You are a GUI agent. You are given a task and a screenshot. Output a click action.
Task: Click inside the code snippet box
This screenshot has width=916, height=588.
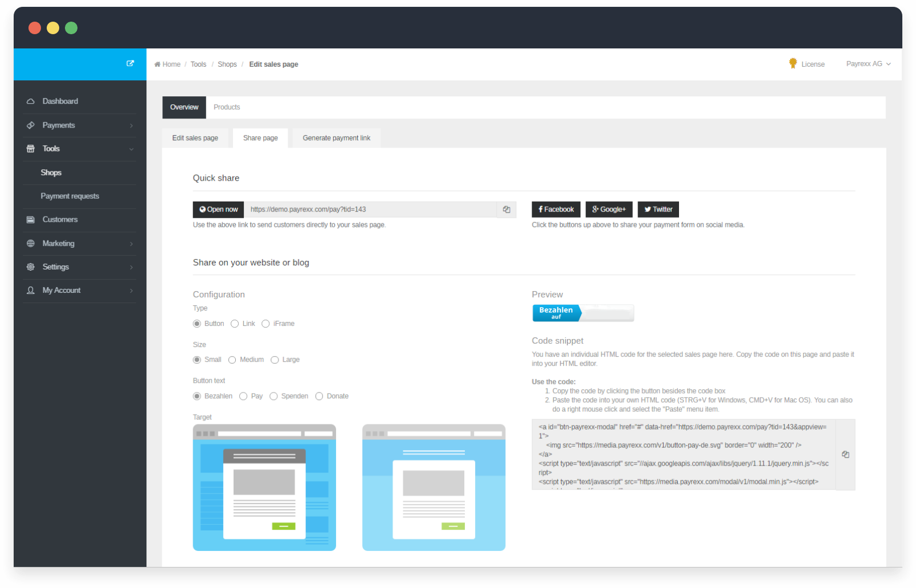pos(684,455)
